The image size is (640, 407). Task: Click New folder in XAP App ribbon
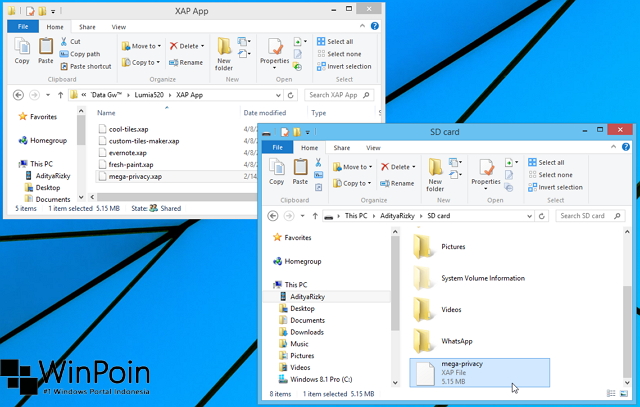pyautogui.click(x=224, y=53)
